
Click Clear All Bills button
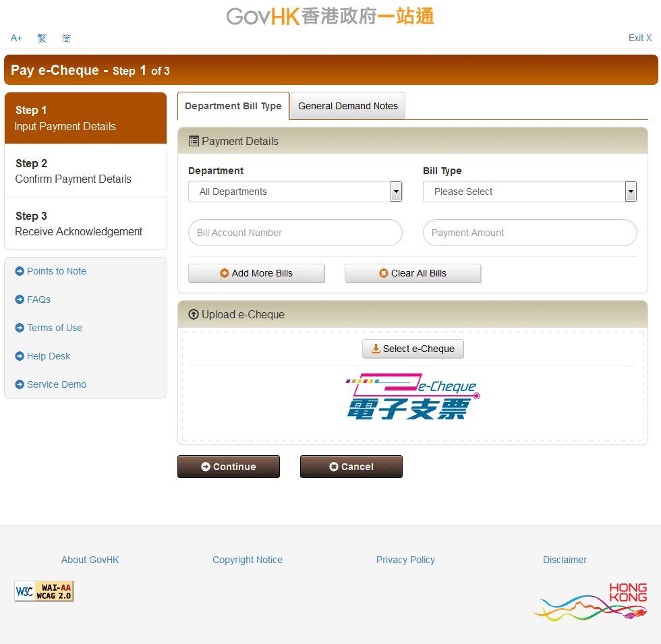click(413, 274)
